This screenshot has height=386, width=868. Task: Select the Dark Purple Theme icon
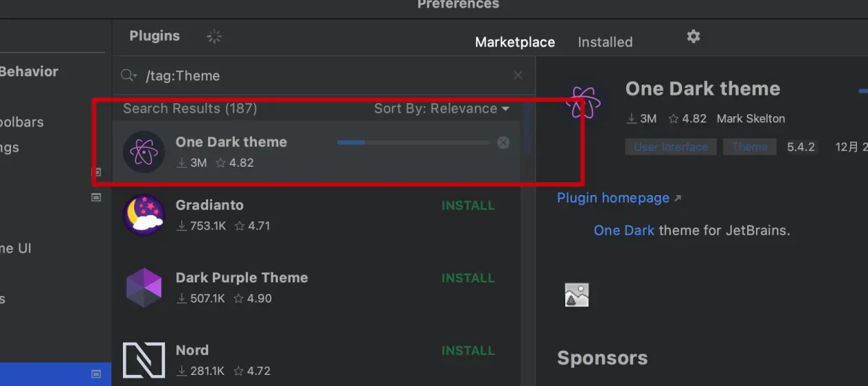click(x=144, y=288)
